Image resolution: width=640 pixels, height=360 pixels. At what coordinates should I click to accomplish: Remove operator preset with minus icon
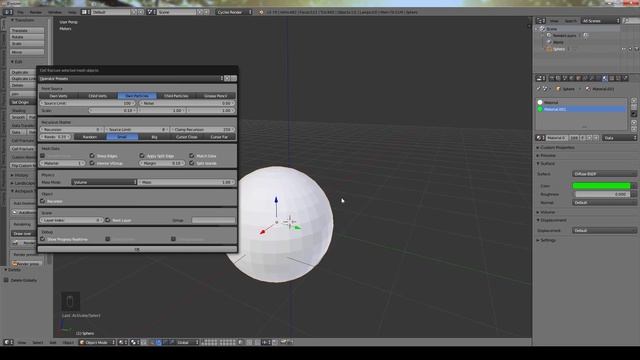(233, 78)
